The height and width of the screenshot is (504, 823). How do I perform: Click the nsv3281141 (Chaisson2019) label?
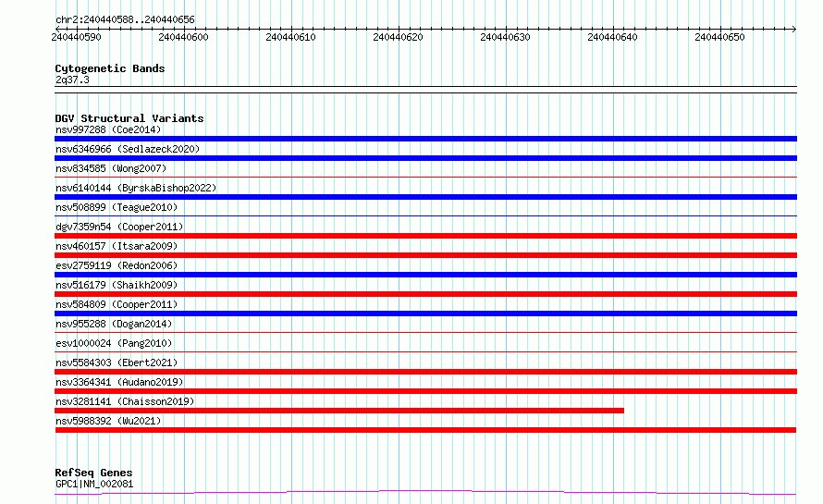point(125,401)
